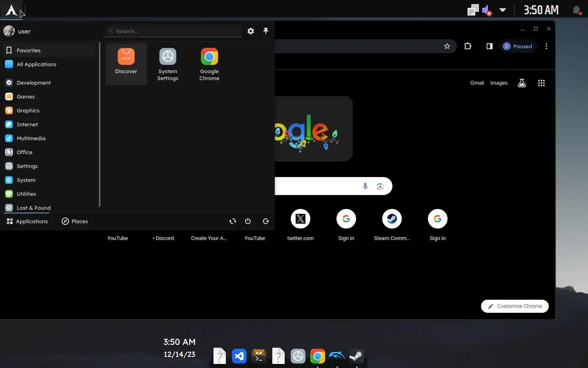Image resolution: width=588 pixels, height=368 pixels.
Task: Open launcher configuration gear icon
Action: tap(251, 31)
